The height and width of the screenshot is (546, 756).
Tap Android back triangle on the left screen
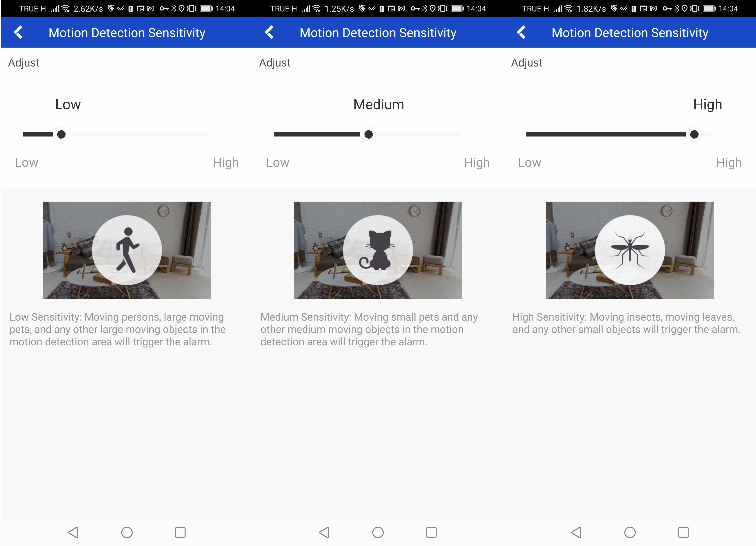[x=73, y=532]
